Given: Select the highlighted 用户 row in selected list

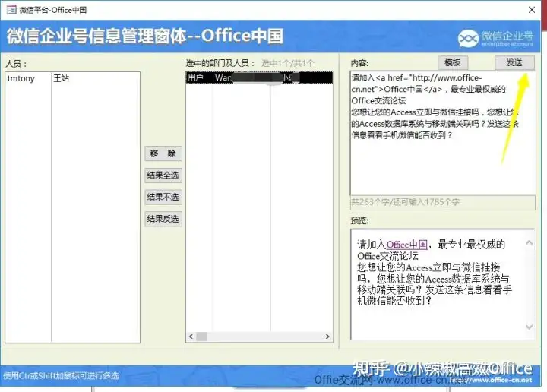Looking at the screenshot, I should click(259, 77).
